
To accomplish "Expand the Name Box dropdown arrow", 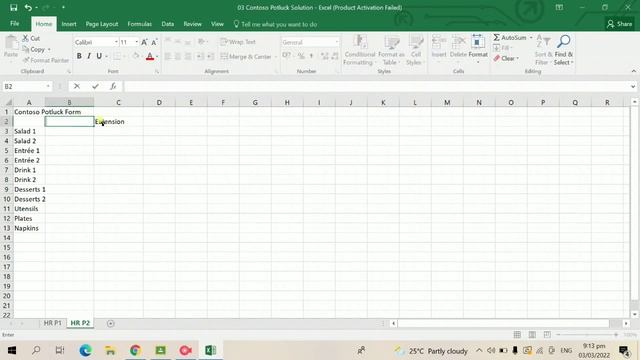I will click(48, 86).
